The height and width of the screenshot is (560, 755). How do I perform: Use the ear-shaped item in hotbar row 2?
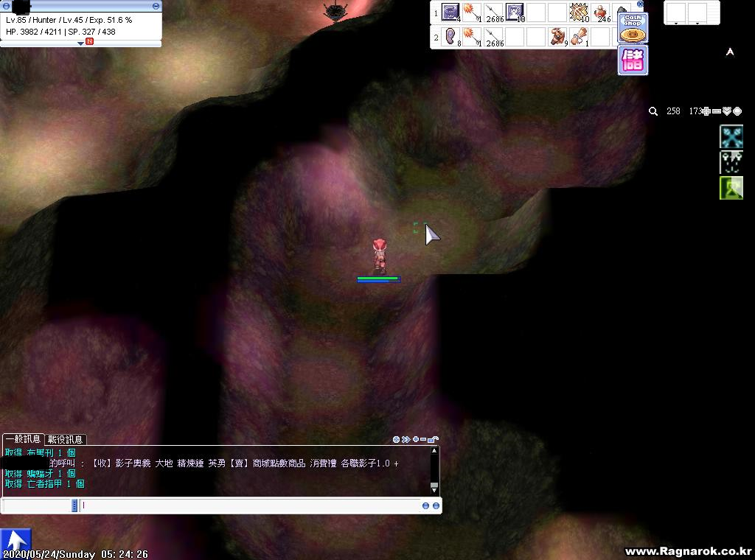450,36
